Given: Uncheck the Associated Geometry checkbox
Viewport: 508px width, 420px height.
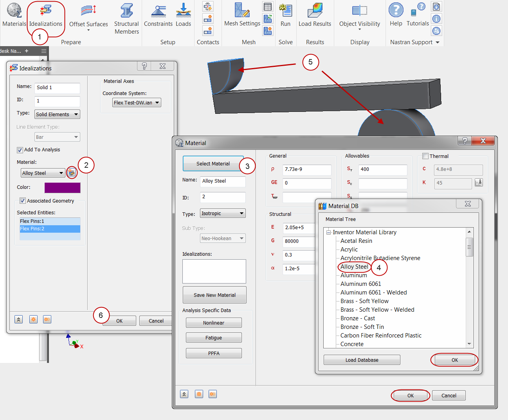Looking at the screenshot, I should (x=23, y=201).
